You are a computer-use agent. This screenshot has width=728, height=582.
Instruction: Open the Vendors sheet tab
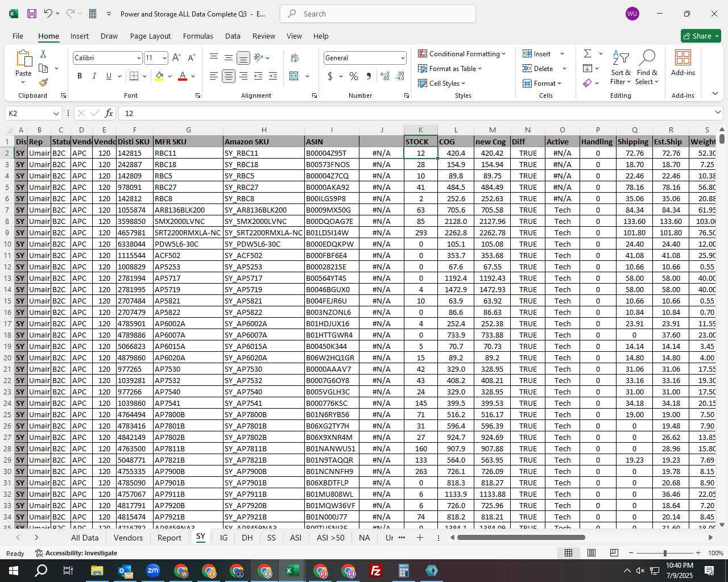tap(128, 537)
